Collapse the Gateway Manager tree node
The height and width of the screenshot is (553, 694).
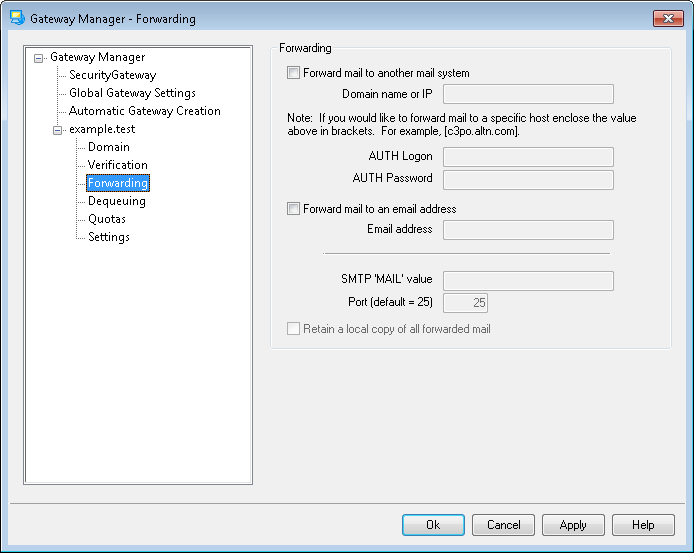click(x=39, y=58)
